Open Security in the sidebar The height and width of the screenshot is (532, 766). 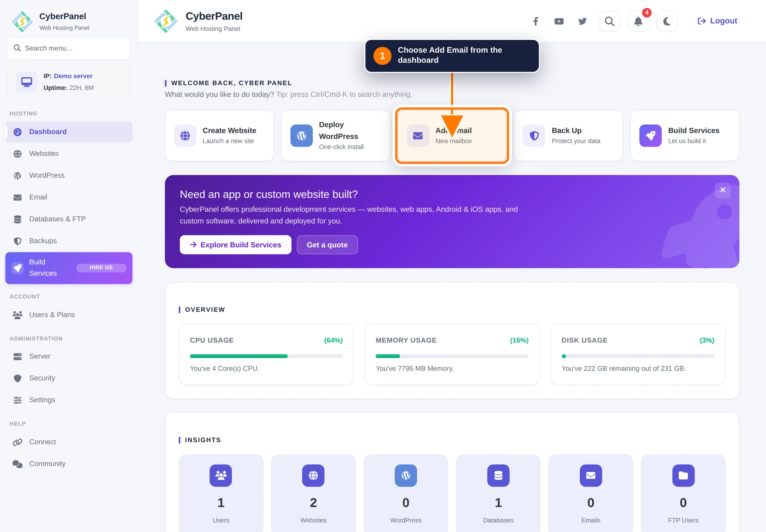click(69, 378)
